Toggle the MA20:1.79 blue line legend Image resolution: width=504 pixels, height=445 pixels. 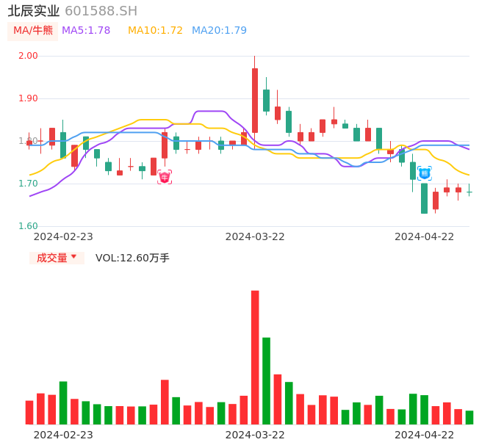point(219,31)
